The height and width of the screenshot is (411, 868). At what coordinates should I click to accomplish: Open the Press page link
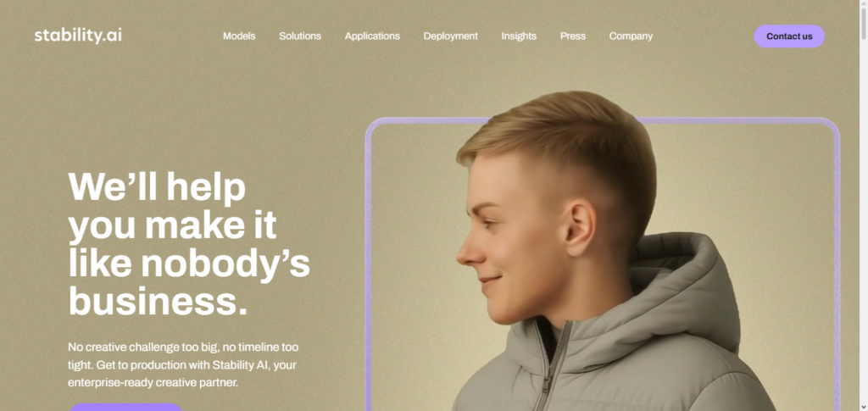(572, 36)
